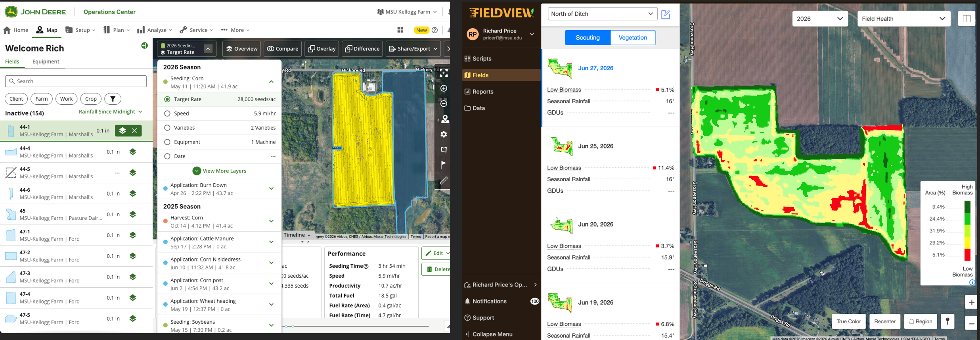Viewport: 980px width, 340px height.
Task: Expand Harvest: Corn entry
Action: tap(272, 221)
